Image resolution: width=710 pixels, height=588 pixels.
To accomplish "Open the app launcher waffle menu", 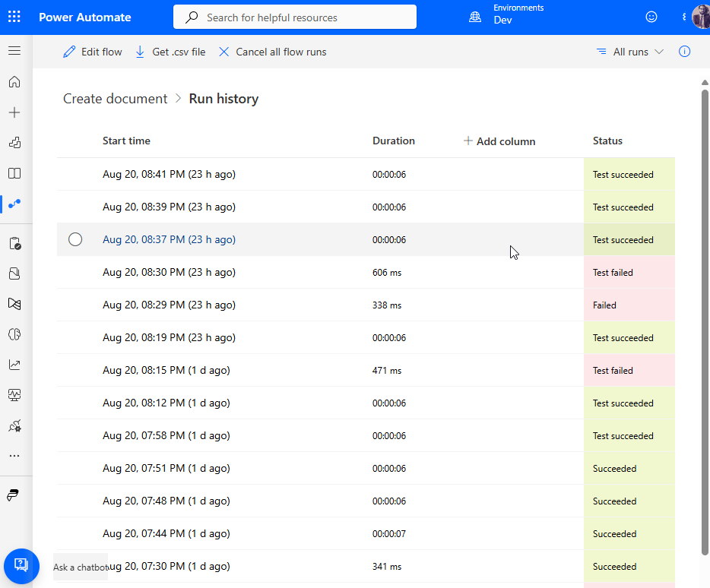I will pyautogui.click(x=14, y=17).
